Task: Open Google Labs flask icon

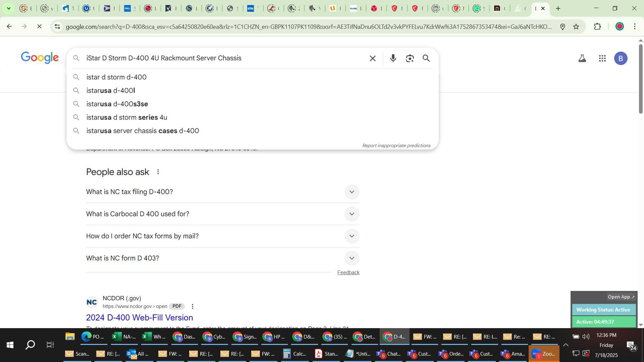Action: 582,58
